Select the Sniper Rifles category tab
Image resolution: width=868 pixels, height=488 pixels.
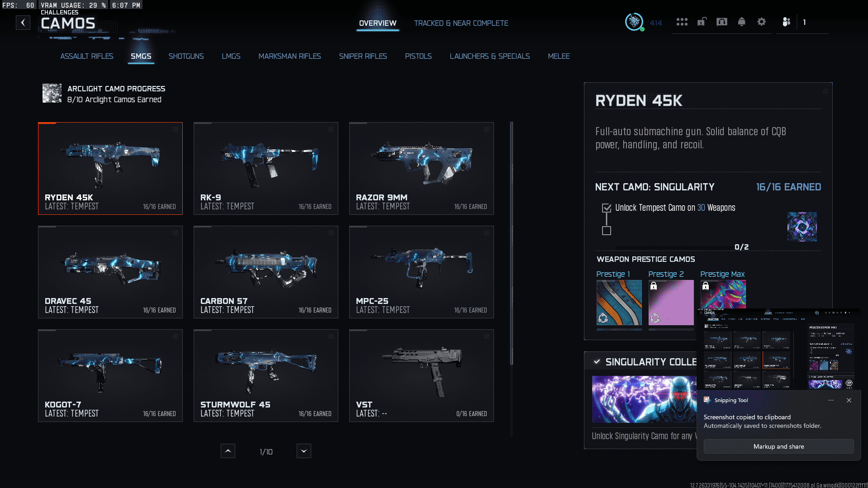pyautogui.click(x=363, y=56)
